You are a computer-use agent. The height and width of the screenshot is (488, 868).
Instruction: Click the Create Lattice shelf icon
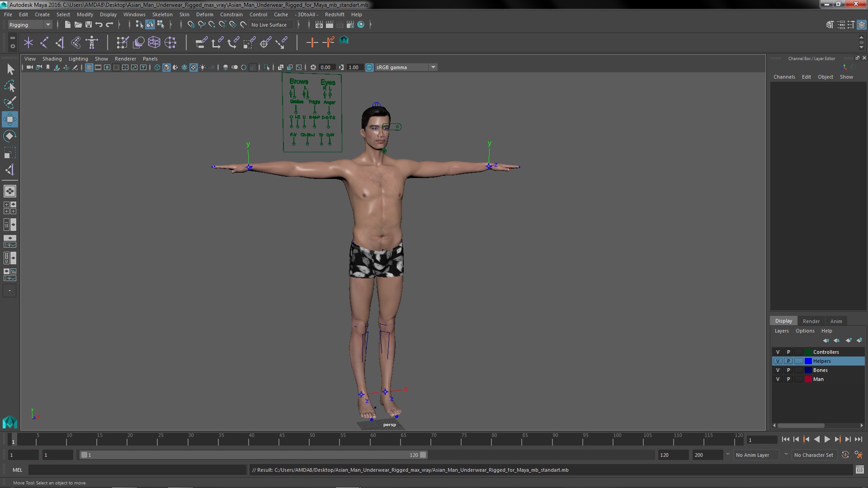[154, 42]
